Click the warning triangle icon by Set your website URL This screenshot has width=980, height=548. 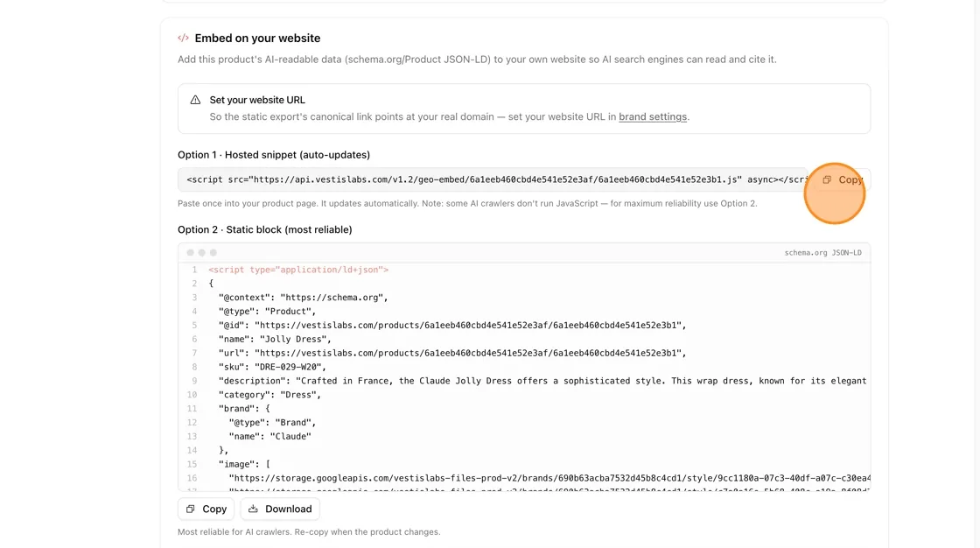tap(196, 100)
